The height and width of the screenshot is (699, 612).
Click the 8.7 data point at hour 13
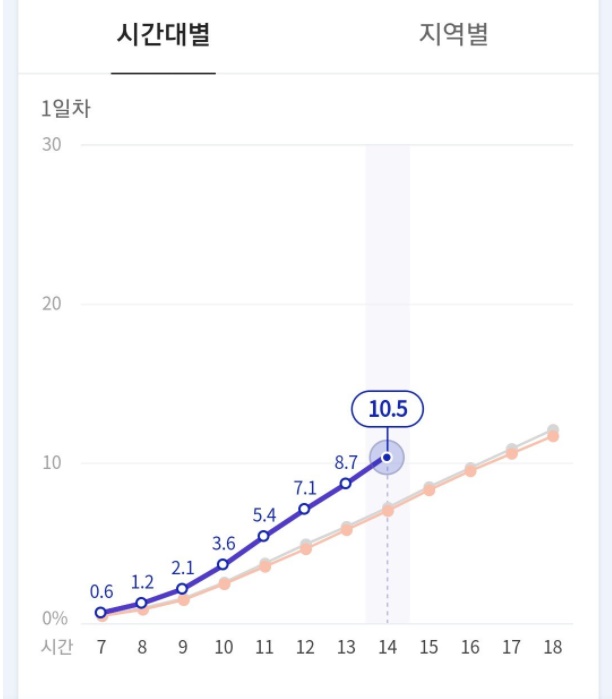(346, 483)
